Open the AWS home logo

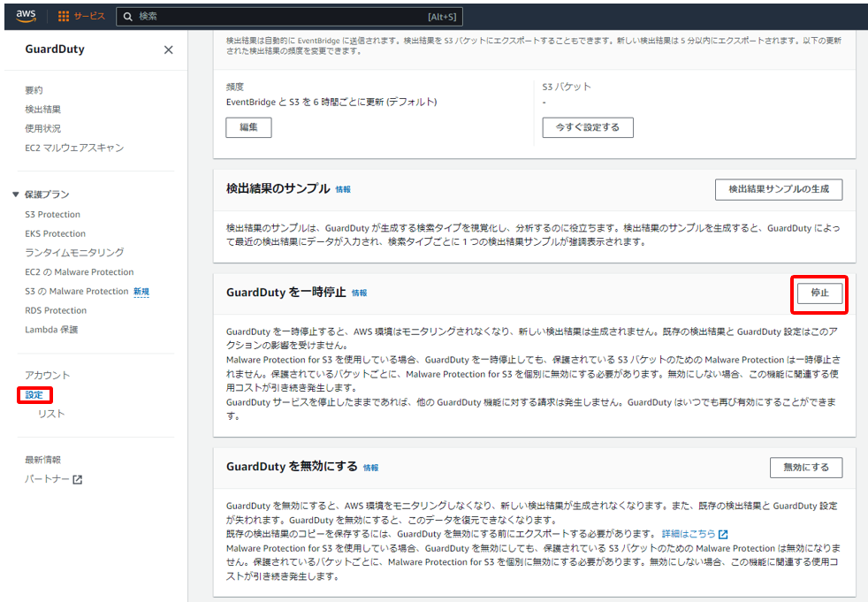click(26, 16)
